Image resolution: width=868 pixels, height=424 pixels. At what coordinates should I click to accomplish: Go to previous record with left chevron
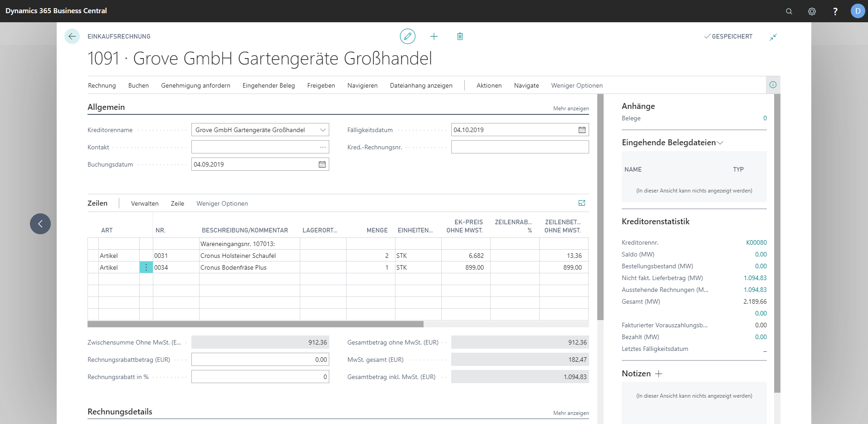click(x=40, y=224)
